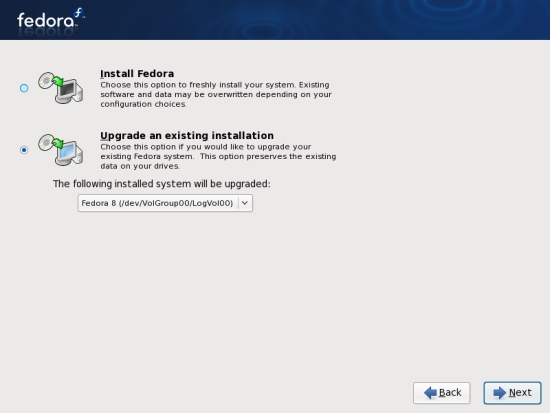Viewport: 550px width, 413px height.
Task: Select the Install Fedora radio button
Action: click(x=24, y=88)
